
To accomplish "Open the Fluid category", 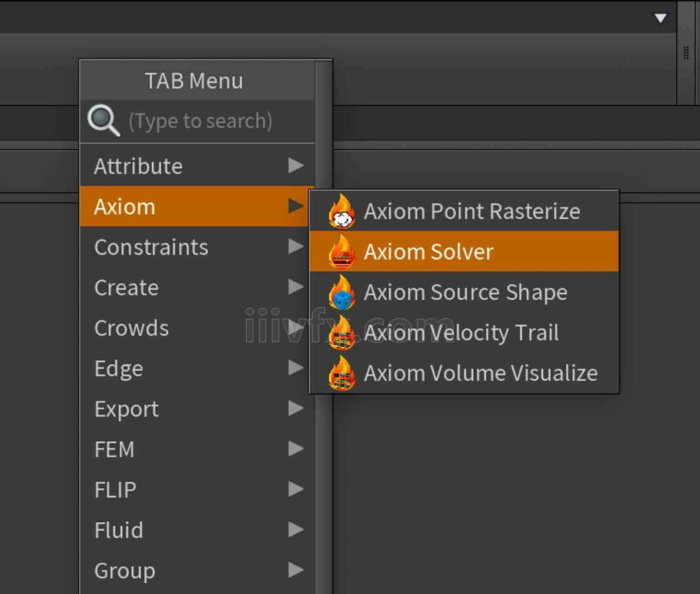I will pyautogui.click(x=197, y=530).
